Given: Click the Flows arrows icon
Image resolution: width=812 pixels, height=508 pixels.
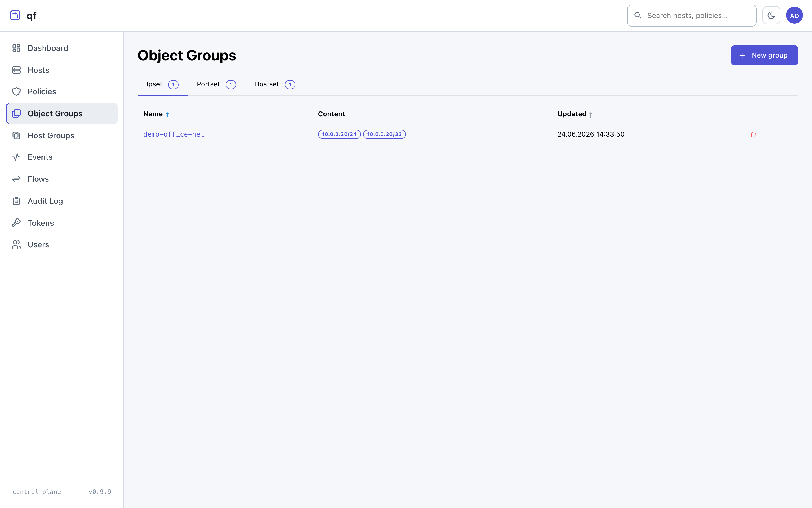Looking at the screenshot, I should pos(16,179).
